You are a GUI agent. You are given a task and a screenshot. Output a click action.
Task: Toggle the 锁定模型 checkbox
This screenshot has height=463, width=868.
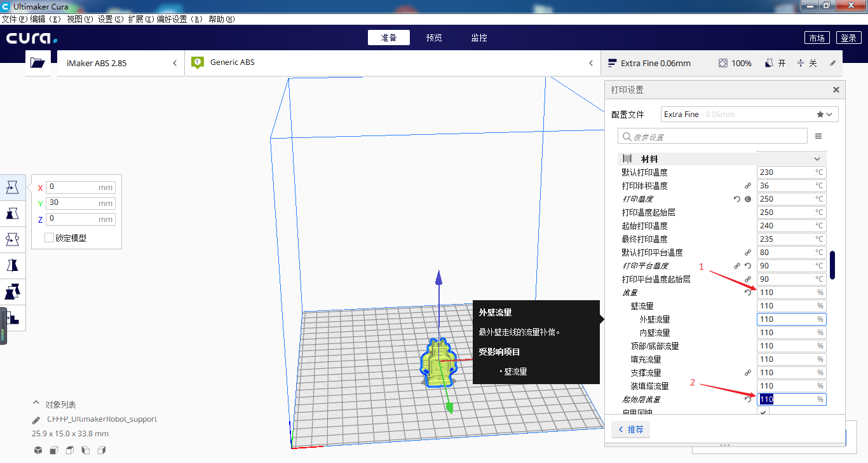49,238
